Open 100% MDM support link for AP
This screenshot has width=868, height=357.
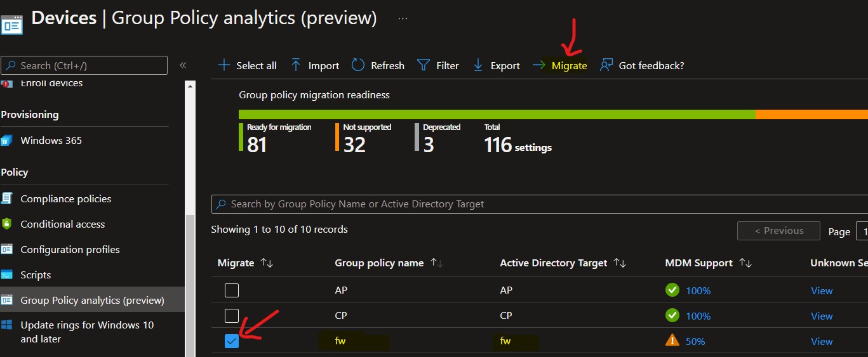pyautogui.click(x=698, y=290)
